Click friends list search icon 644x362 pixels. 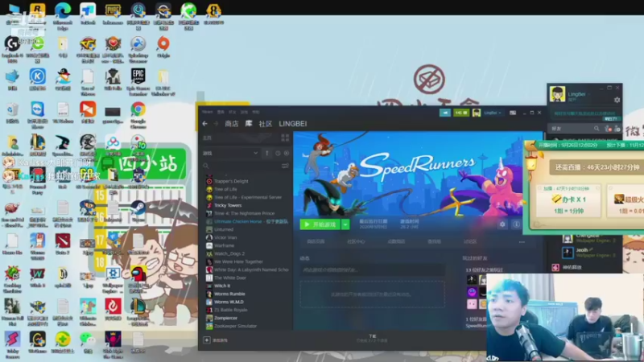(x=597, y=129)
